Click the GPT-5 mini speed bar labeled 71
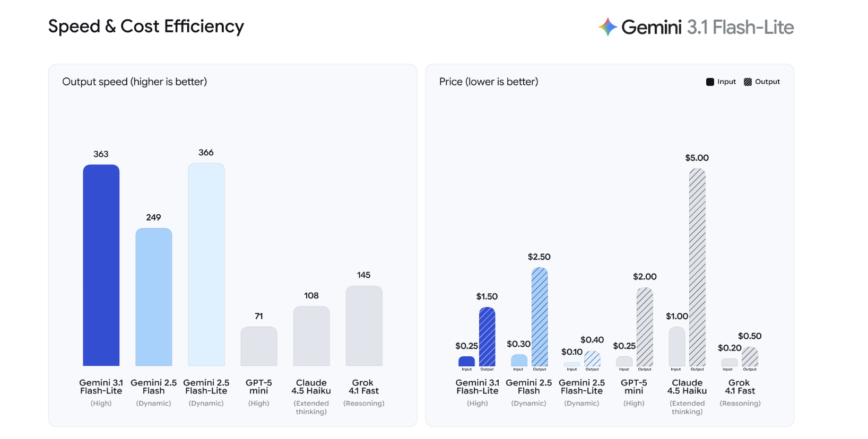868x439 pixels. [x=259, y=346]
